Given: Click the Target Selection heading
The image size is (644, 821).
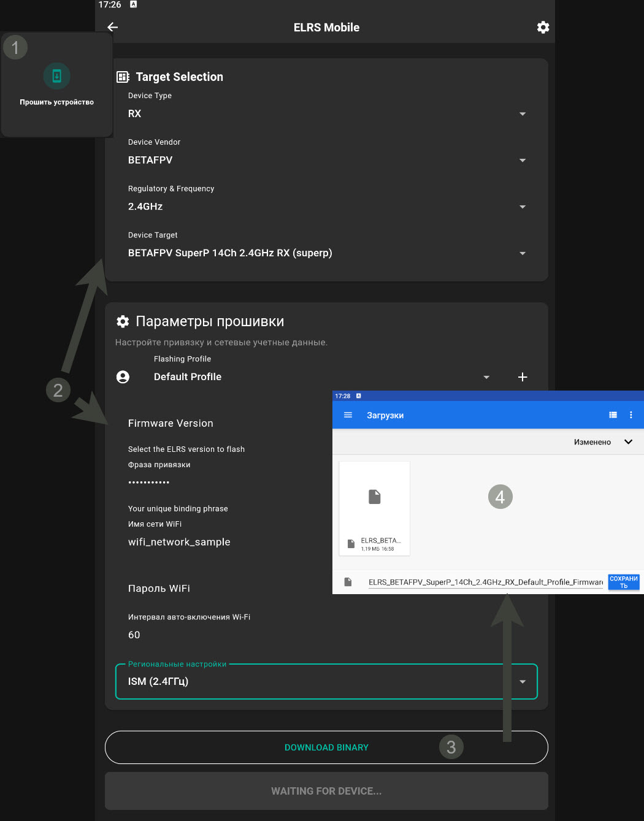Looking at the screenshot, I should tap(180, 77).
